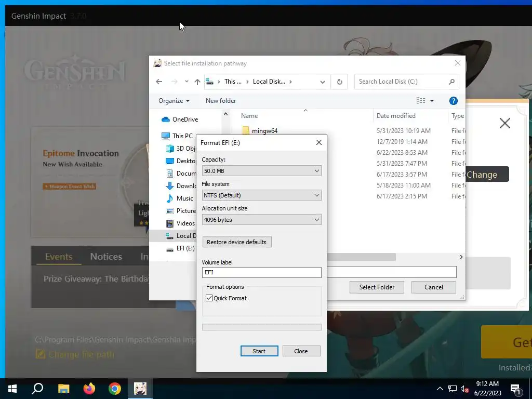Switch to the Events tab
The image size is (532, 399).
click(x=59, y=257)
